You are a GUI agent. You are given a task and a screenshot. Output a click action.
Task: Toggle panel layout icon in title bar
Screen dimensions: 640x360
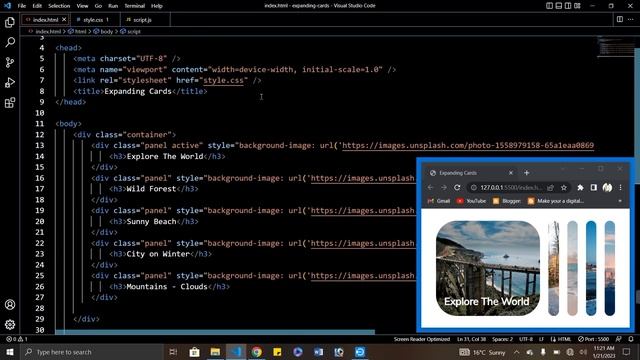click(559, 6)
